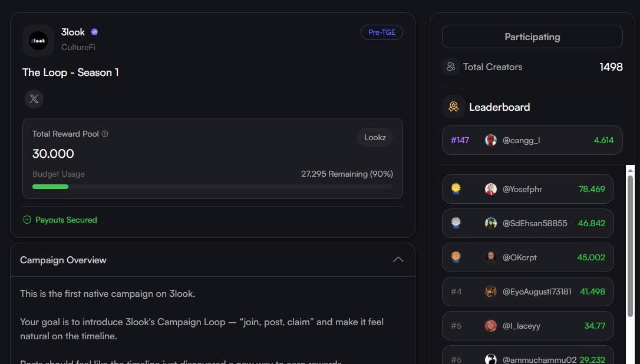Viewport: 640px width, 364px height.
Task: Open my rank #147 @cangg_l row
Action: pos(532,140)
